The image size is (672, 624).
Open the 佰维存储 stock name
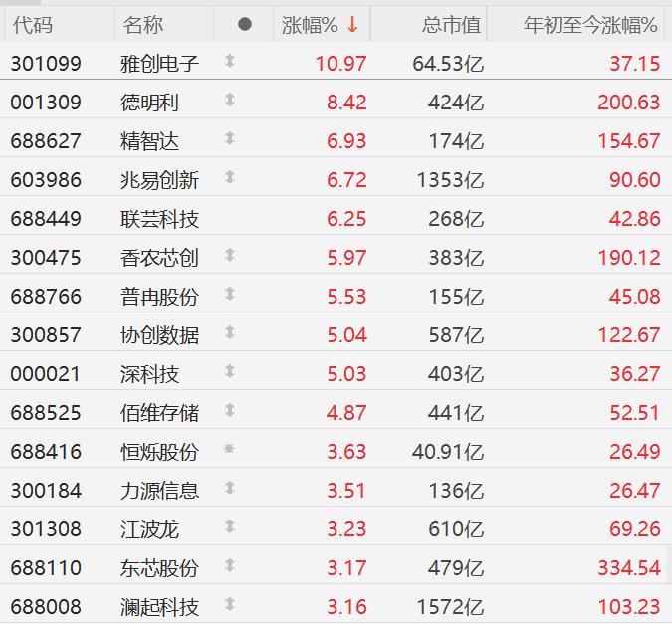[x=159, y=413]
